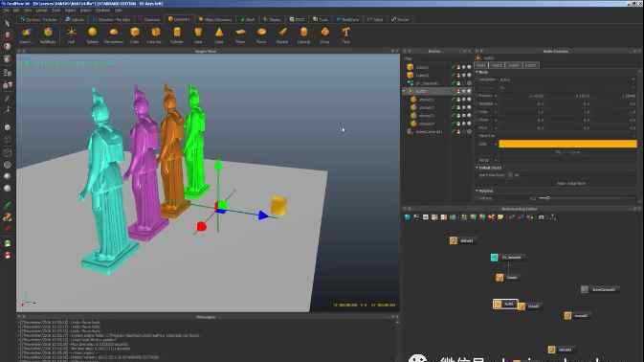Click the MultiBody shelf icon

(48, 34)
